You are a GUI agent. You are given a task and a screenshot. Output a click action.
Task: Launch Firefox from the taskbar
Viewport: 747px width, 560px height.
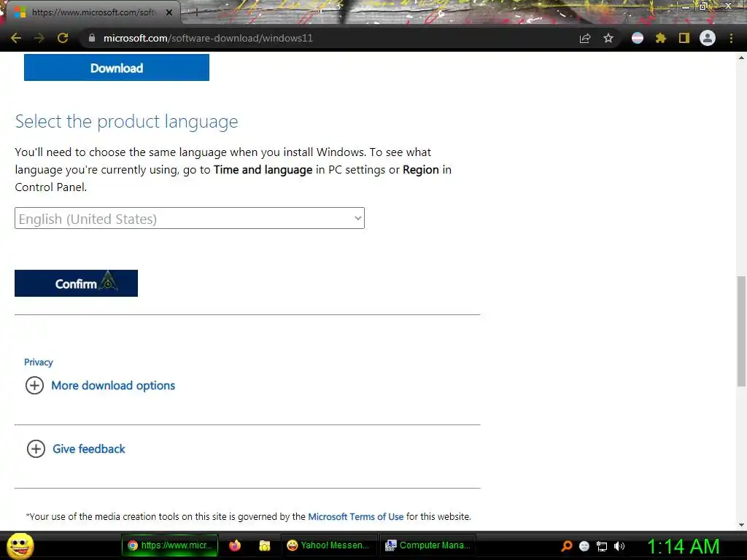(235, 545)
